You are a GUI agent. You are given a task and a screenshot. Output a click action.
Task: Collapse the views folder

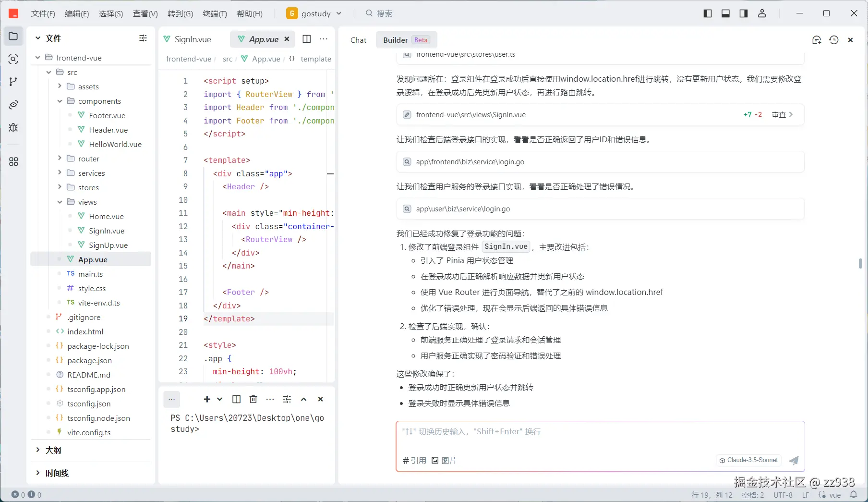[60, 202]
